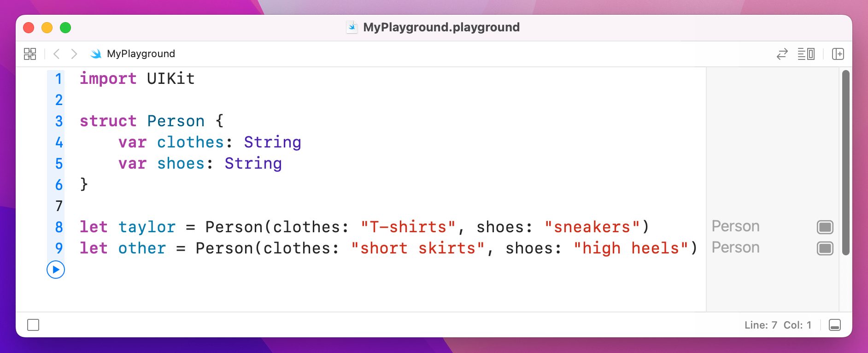Viewport: 868px width, 353px height.
Task: Go forward with the right chevron
Action: [x=74, y=54]
